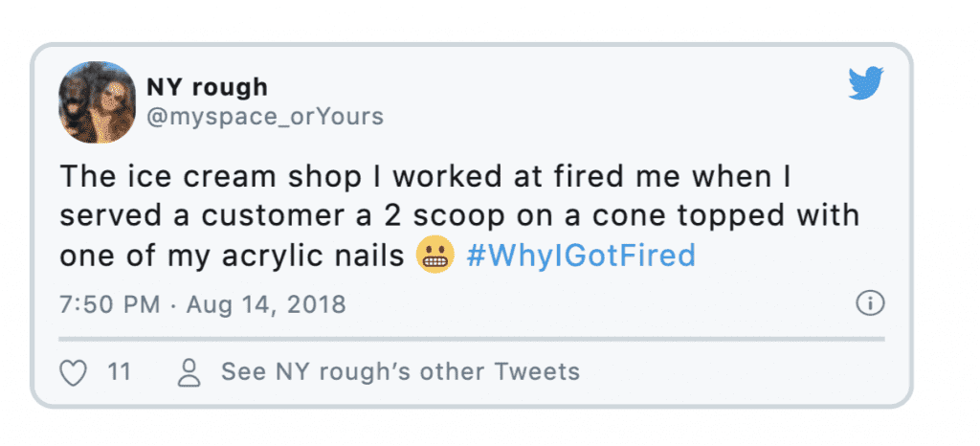
Task: Open the tweet info circle icon
Action: point(870,304)
